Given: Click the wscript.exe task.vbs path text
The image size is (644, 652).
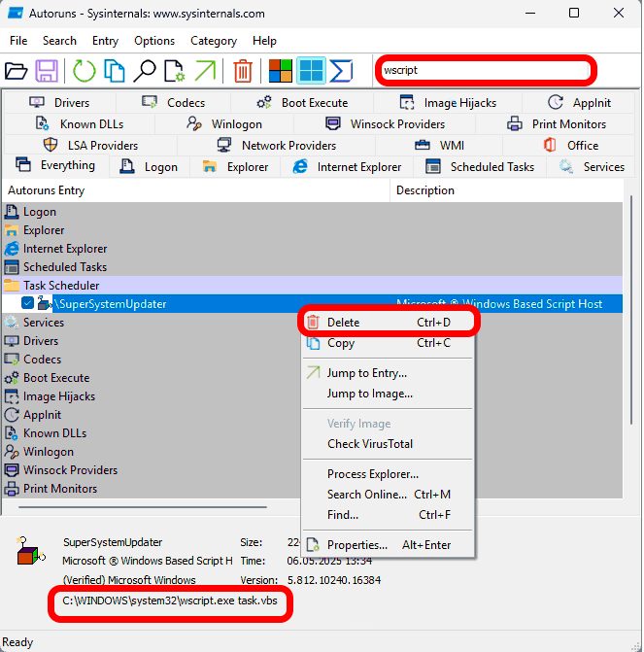Looking at the screenshot, I should [x=170, y=601].
